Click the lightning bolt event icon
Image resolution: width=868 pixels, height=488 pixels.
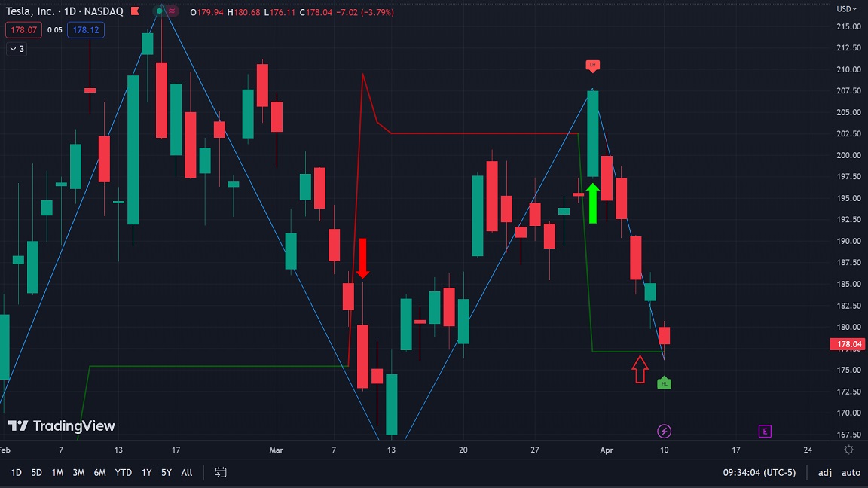tap(664, 431)
